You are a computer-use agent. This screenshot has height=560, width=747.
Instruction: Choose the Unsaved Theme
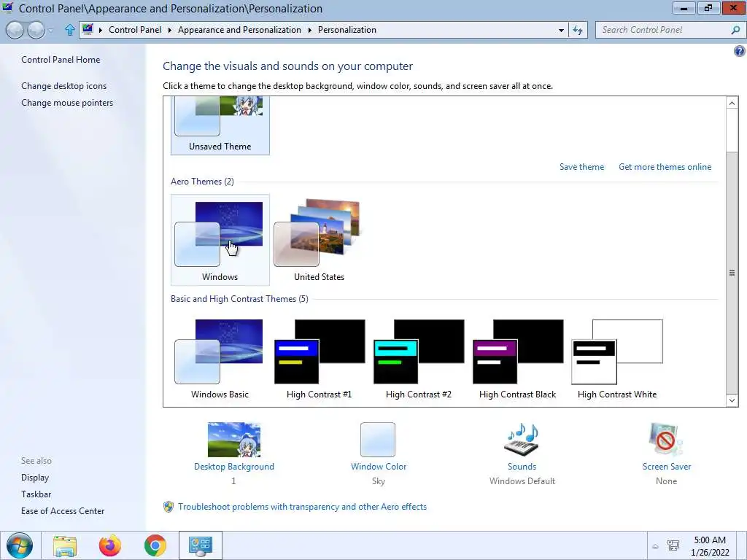point(220,125)
